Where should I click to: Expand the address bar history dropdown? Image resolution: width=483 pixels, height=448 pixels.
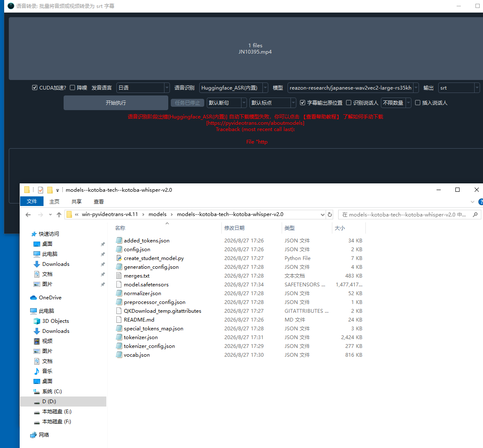click(x=323, y=215)
